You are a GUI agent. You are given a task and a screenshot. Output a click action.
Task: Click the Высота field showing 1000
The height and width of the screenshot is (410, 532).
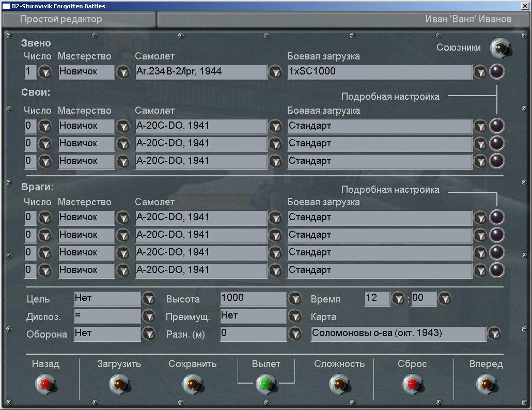tap(253, 298)
